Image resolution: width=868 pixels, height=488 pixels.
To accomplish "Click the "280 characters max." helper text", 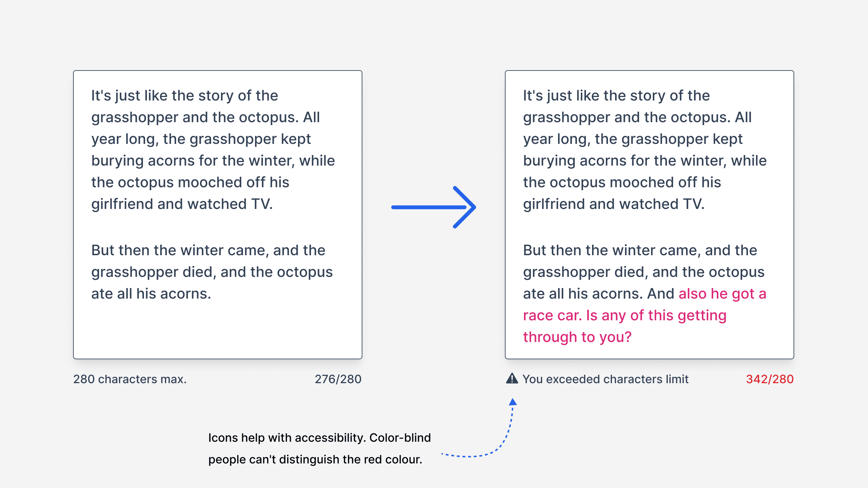I will coord(130,379).
